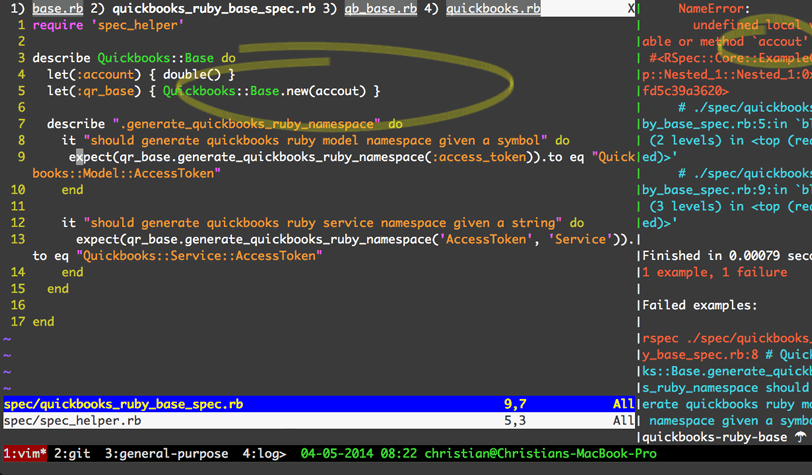Click the 'rspec ./spec/quickbooks' failed command line
Viewport: 812px width, 475px height.
pyautogui.click(x=727, y=338)
